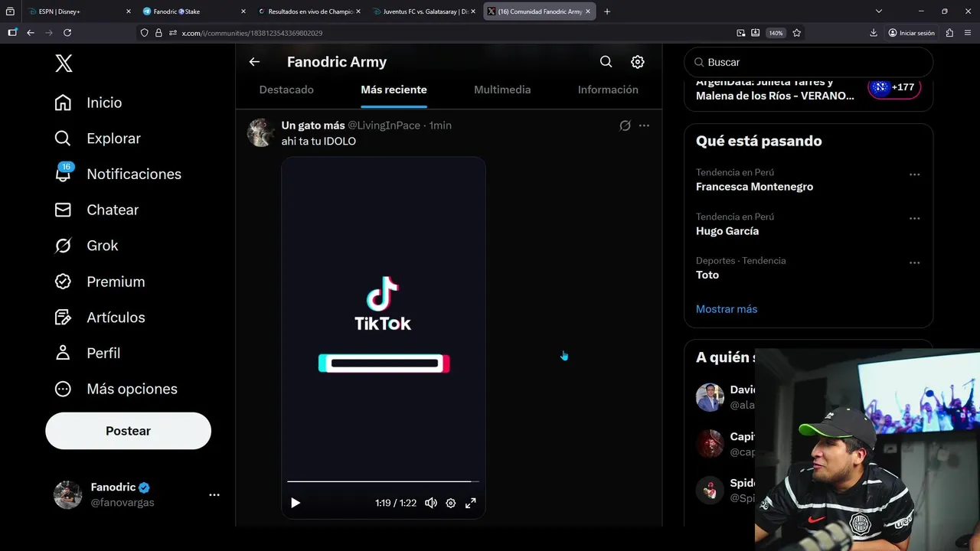Open Un gato más profile avatar
980x551 pixels.
(261, 132)
